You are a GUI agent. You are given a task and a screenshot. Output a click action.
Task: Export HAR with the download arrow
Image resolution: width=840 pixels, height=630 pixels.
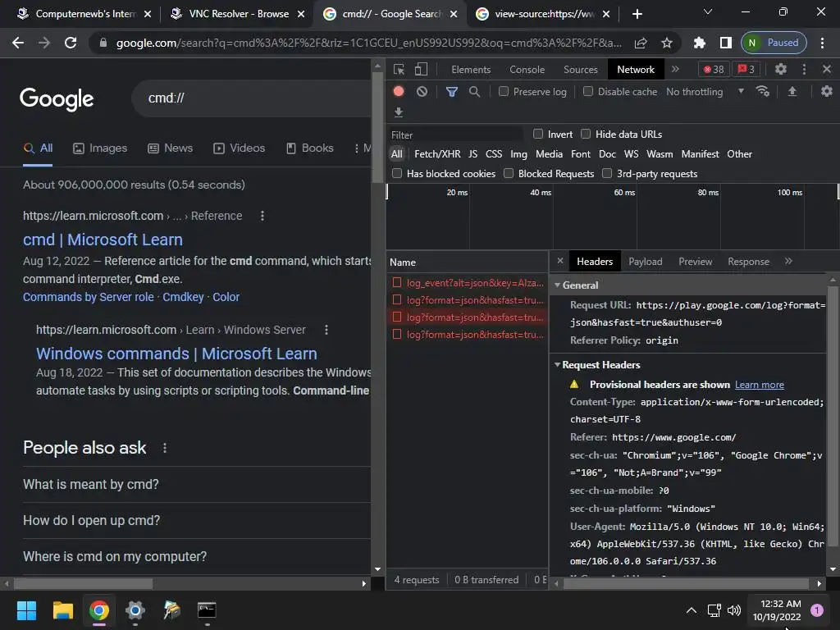point(398,112)
